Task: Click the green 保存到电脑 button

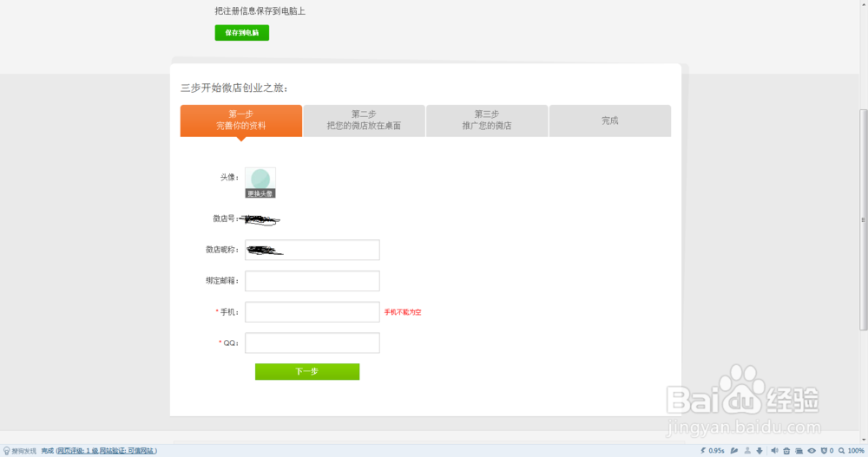Action: (242, 33)
